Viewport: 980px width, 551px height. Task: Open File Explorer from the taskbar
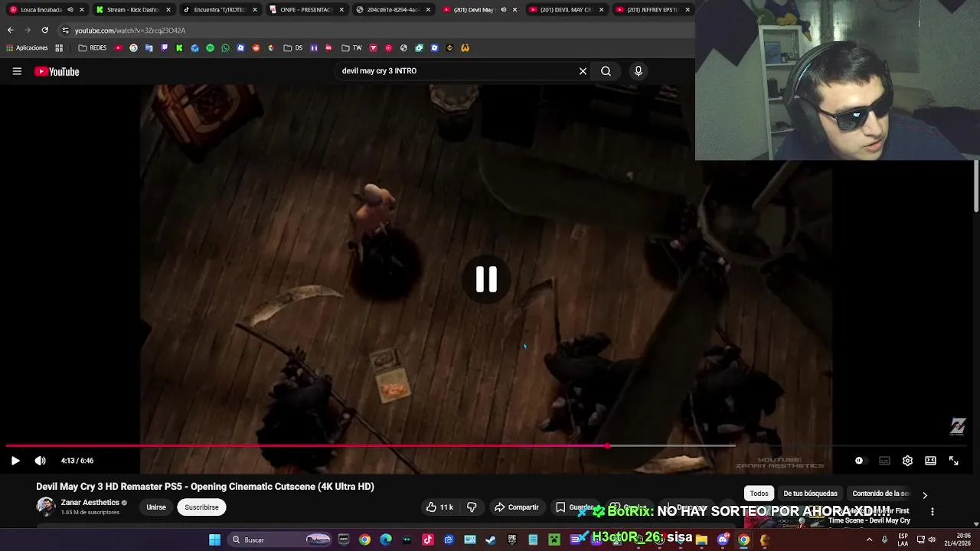(x=702, y=540)
